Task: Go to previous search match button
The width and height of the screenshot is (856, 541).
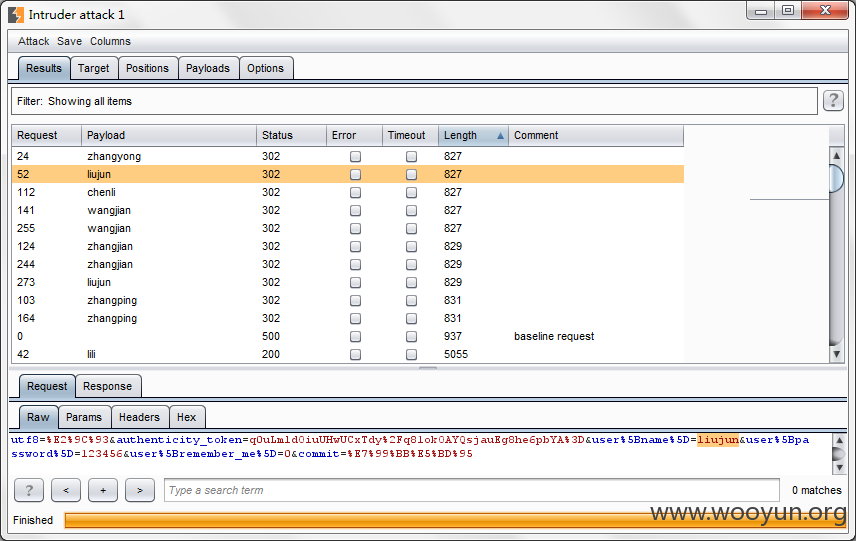Action: coord(66,490)
